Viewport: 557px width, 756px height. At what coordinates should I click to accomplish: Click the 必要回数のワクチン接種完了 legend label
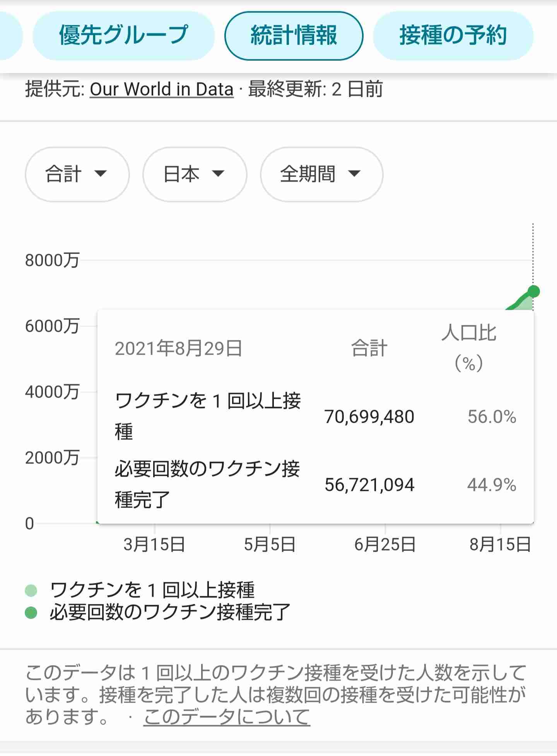coord(170,612)
